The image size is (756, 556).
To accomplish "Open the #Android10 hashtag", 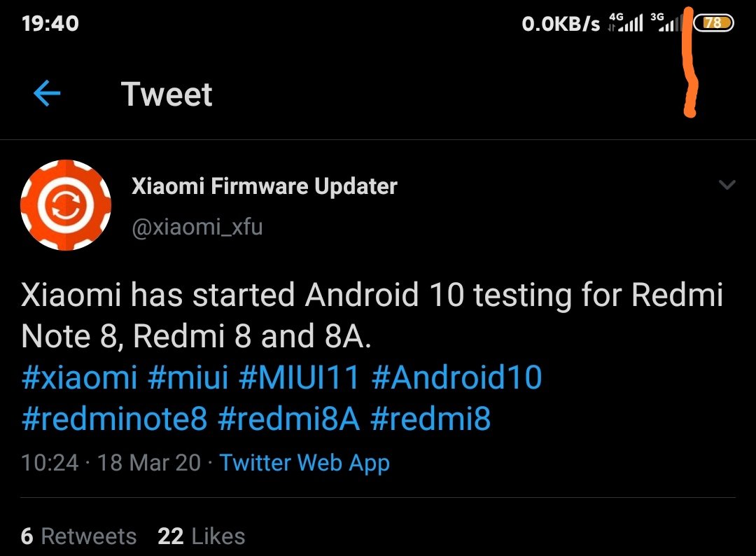I will coord(459,377).
